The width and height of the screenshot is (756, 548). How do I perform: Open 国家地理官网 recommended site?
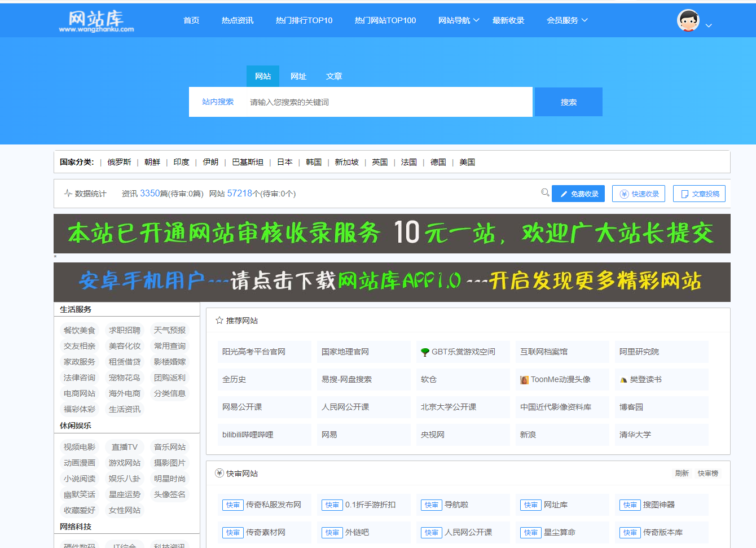363,352
